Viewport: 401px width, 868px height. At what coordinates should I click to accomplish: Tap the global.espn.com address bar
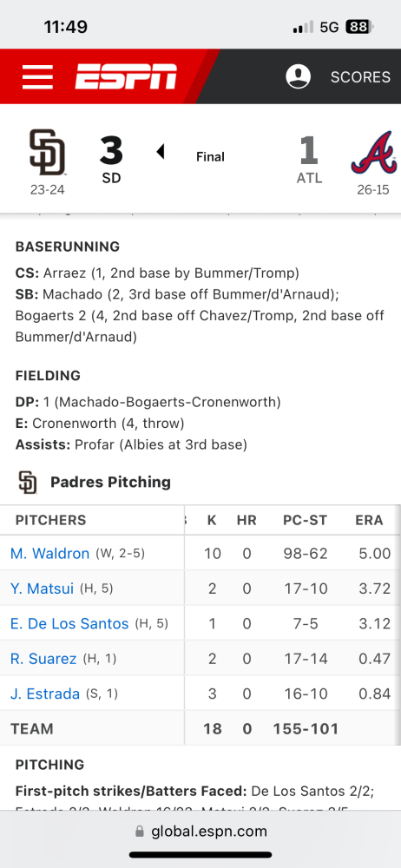click(200, 832)
